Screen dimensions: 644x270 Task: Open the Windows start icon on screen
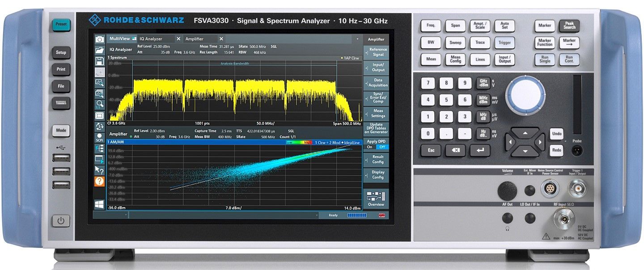(x=99, y=204)
